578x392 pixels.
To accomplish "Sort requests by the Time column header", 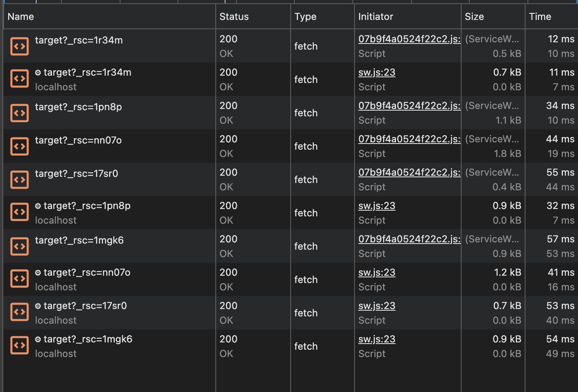I will click(540, 16).
